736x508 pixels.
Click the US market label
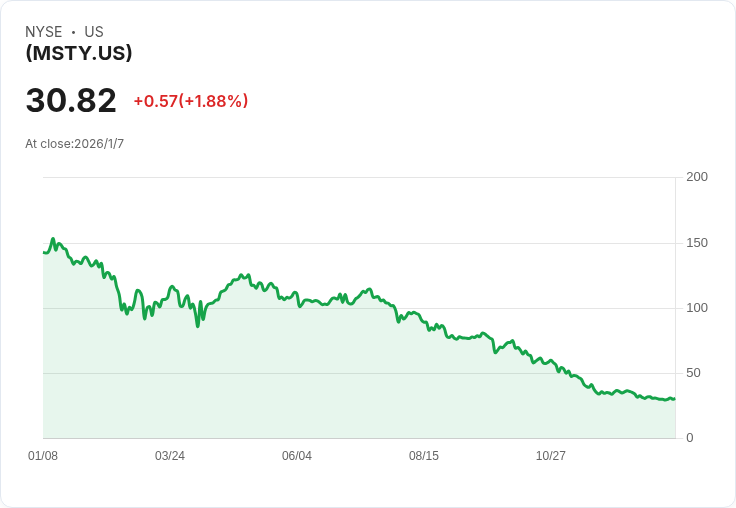(94, 32)
